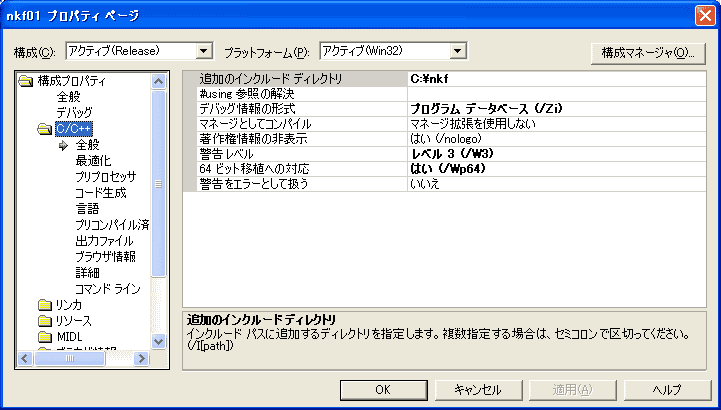Click the tree scroll up arrow

click(159, 82)
